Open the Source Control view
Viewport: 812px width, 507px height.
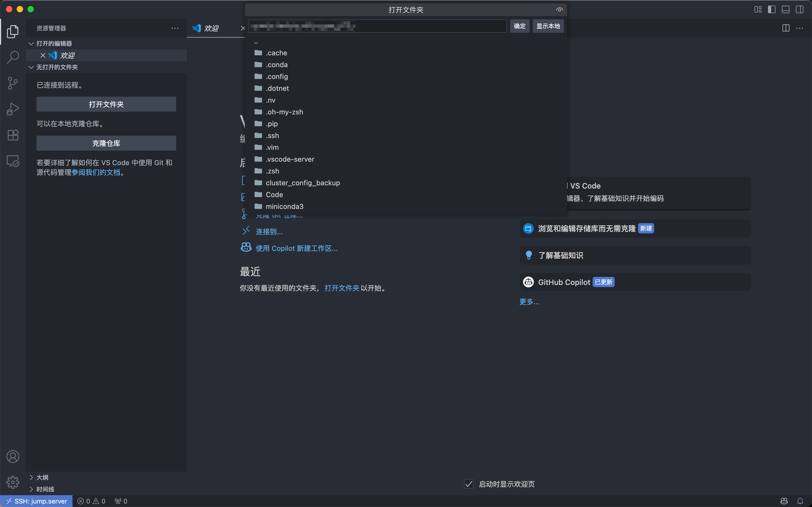pyautogui.click(x=13, y=83)
